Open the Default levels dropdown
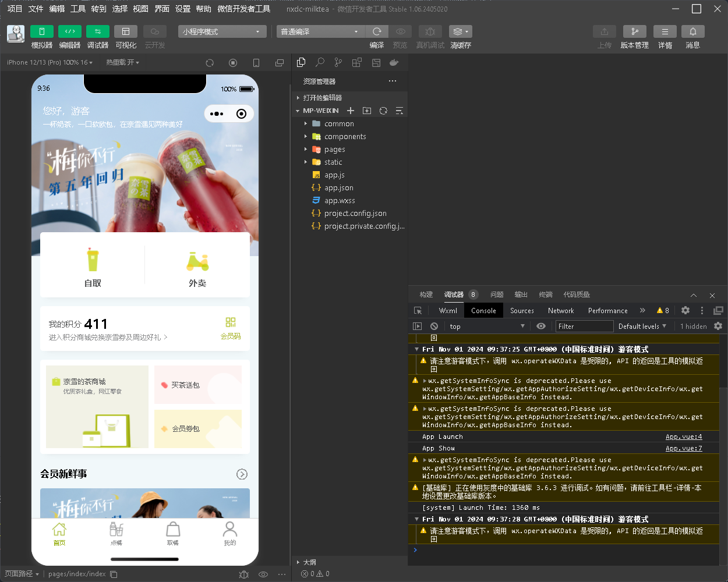The height and width of the screenshot is (582, 728). [642, 327]
